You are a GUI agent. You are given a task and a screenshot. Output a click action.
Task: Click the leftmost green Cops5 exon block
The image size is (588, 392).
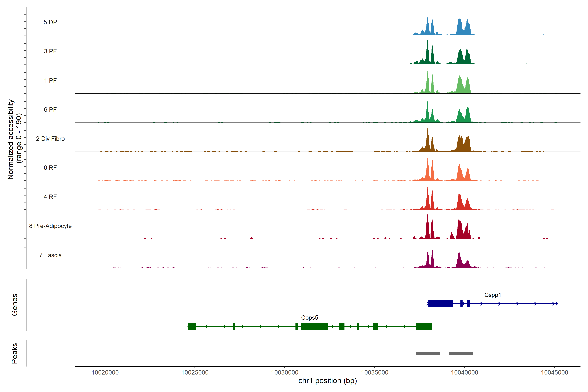(192, 326)
